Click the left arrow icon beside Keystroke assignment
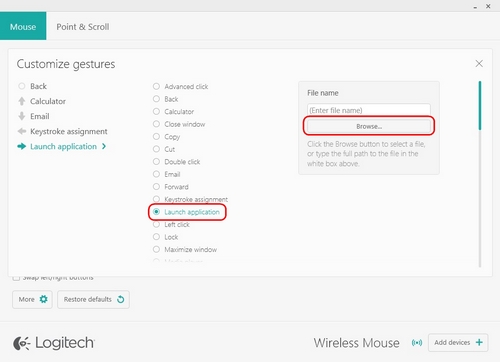This screenshot has height=362, width=500. click(22, 131)
